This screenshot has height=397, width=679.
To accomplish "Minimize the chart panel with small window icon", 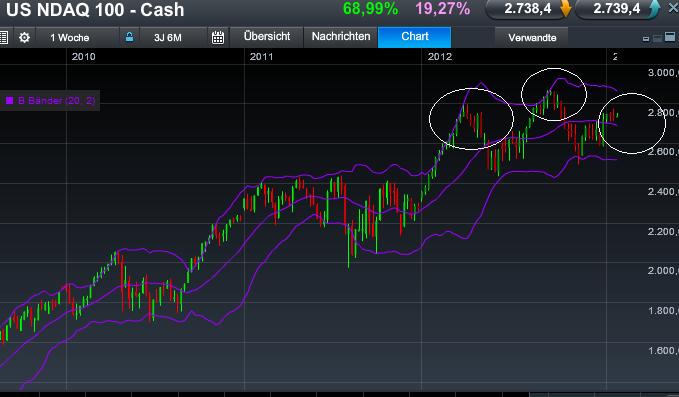I will 646,39.
